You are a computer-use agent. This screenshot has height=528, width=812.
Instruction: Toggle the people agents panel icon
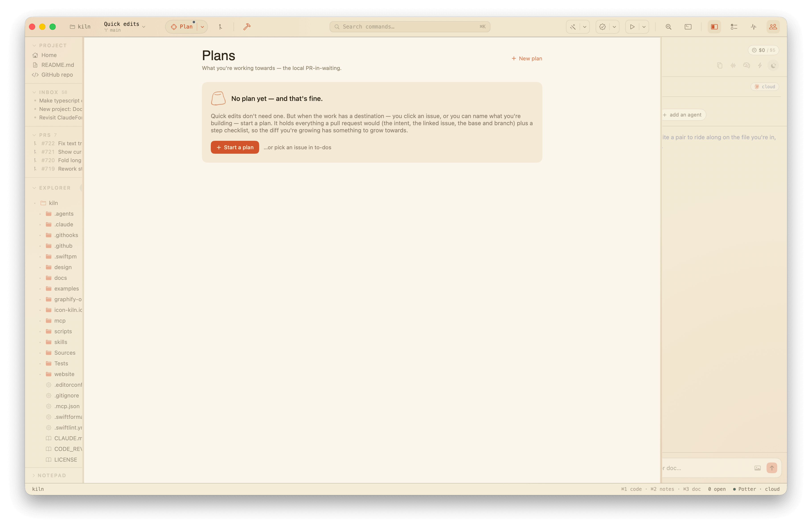click(x=773, y=27)
